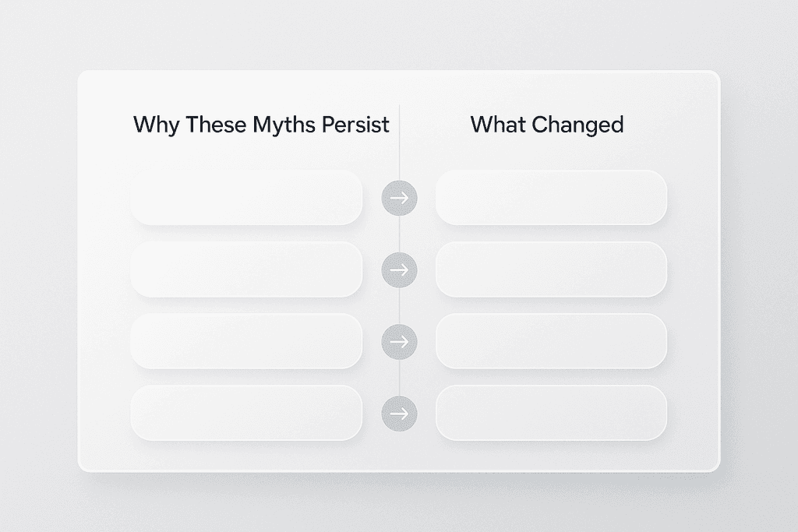Click the arrow icon in the first row
Screen dimensions: 798x532
pos(399,199)
